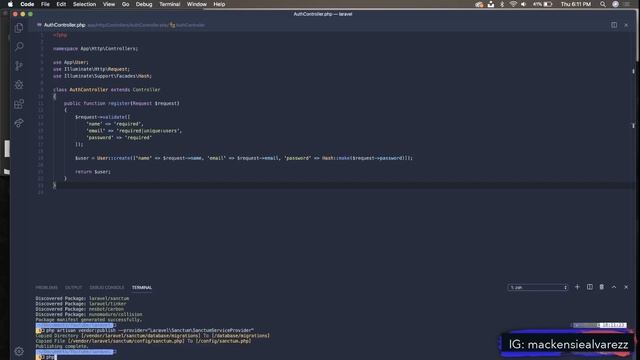This screenshot has height=360, width=640.
Task: Open Notification Center list icon
Action: [x=627, y=4]
